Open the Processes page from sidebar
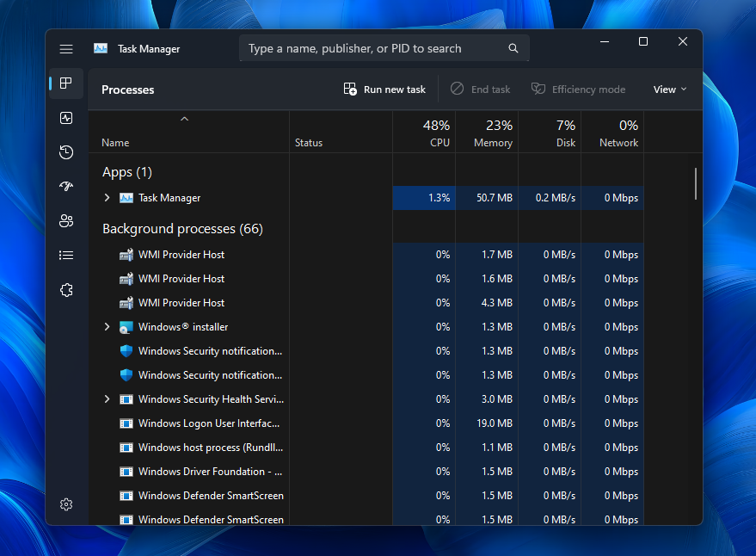This screenshot has width=756, height=556. click(66, 83)
